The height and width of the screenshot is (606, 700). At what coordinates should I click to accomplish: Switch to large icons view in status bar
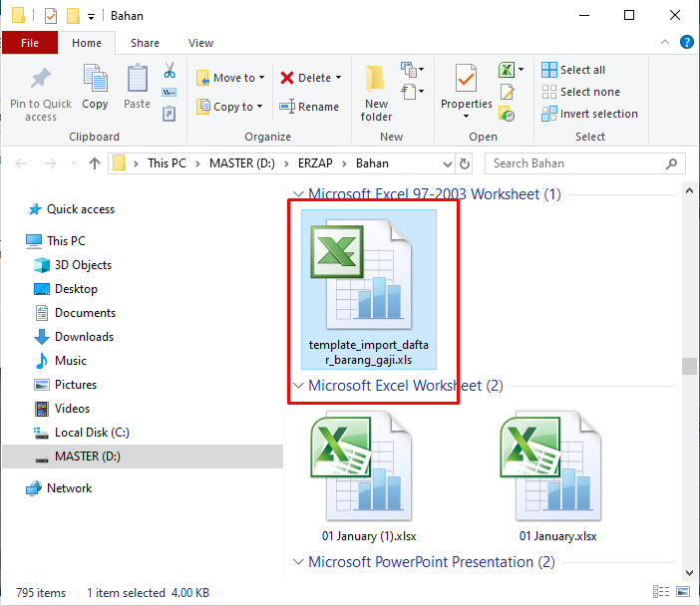tap(683, 592)
